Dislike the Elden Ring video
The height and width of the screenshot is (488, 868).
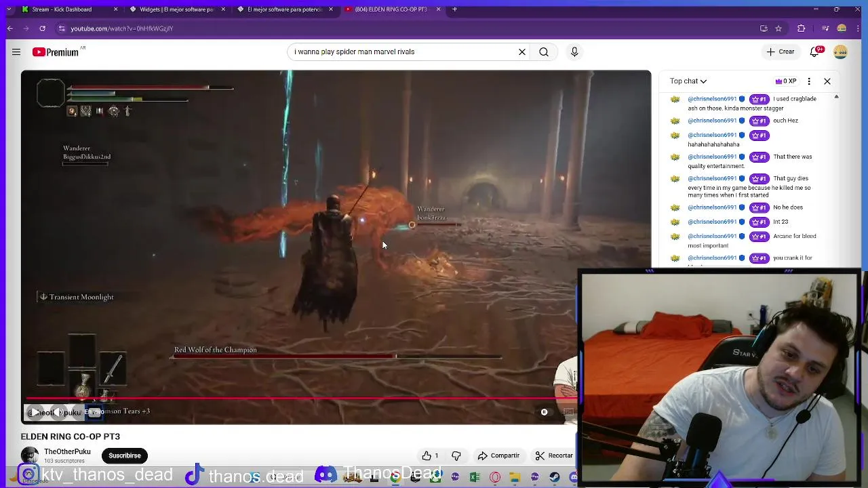coord(456,455)
